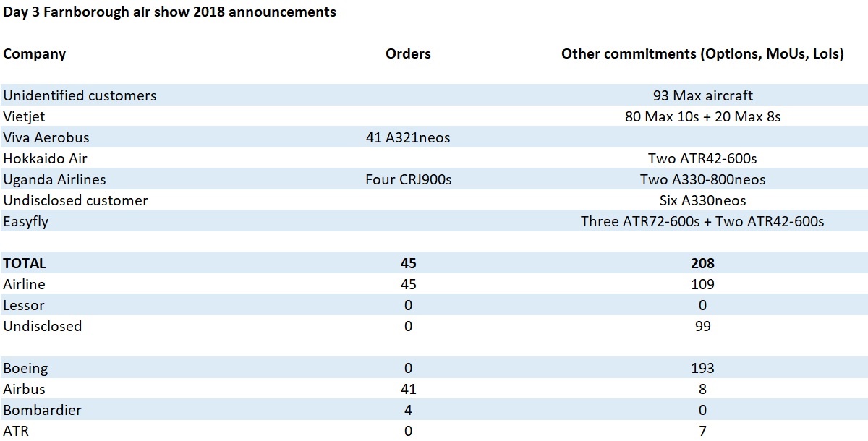The height and width of the screenshot is (441, 868).
Task: Select the bold "45" total orders value
Action: coord(408,264)
